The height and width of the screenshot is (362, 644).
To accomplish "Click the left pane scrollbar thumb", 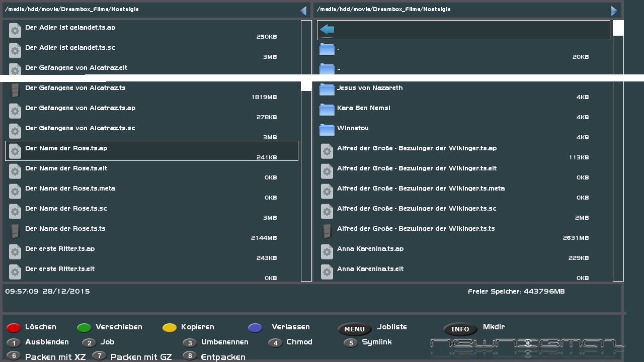I will pos(306,86).
